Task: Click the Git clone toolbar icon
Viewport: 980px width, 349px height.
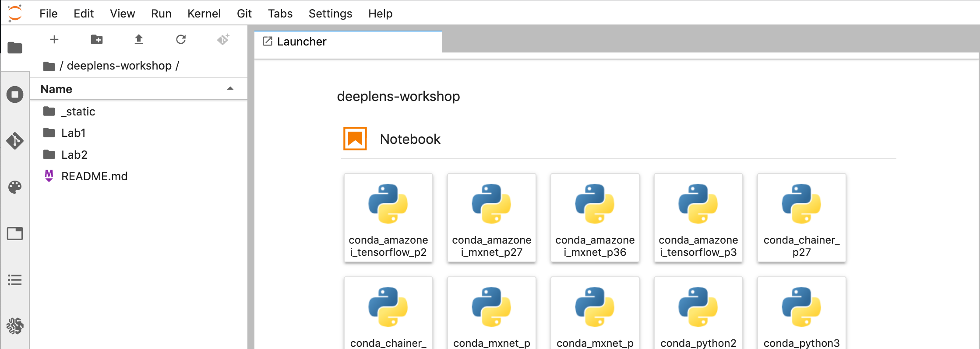Action: click(x=223, y=39)
